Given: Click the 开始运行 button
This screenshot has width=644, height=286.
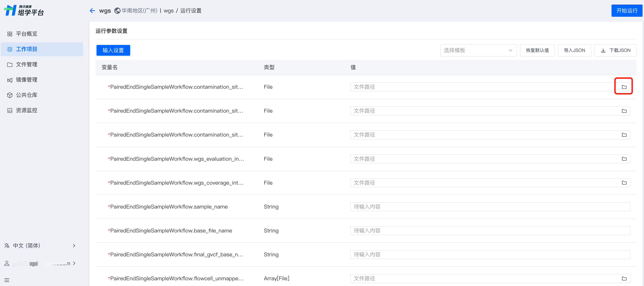Looking at the screenshot, I should click(627, 11).
